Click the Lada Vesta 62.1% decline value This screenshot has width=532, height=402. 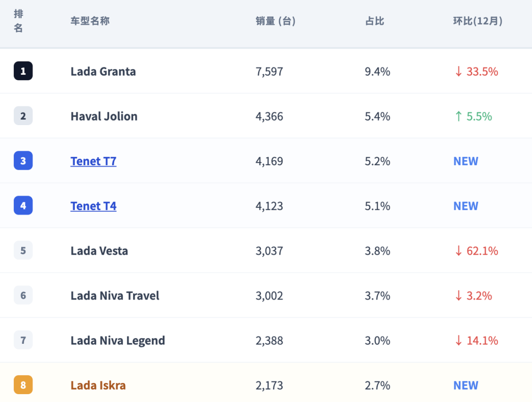(477, 251)
